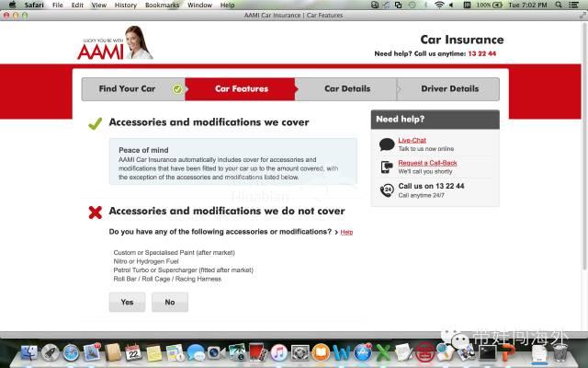This screenshot has width=588, height=368.
Task: Select the Car Features step tab
Action: click(241, 89)
